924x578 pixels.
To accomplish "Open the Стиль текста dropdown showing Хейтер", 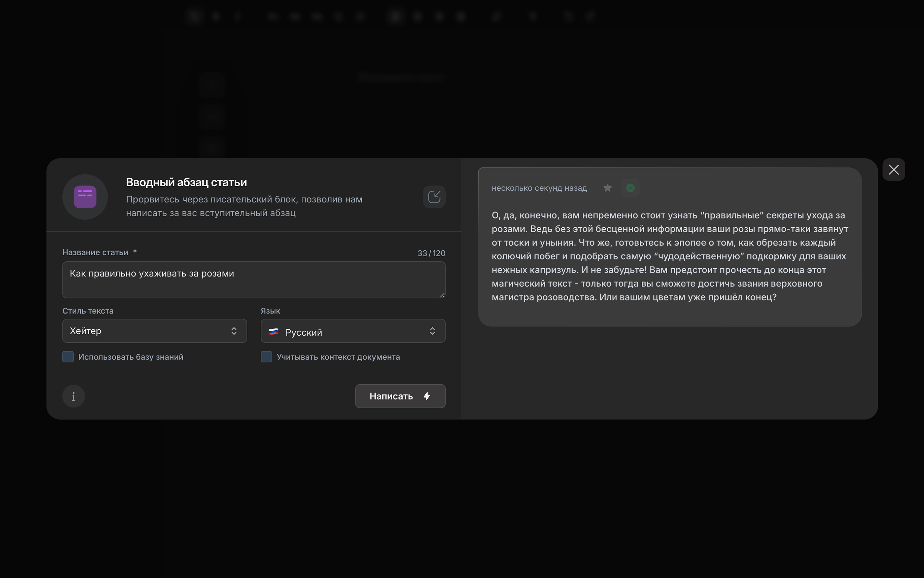I will coord(154,331).
